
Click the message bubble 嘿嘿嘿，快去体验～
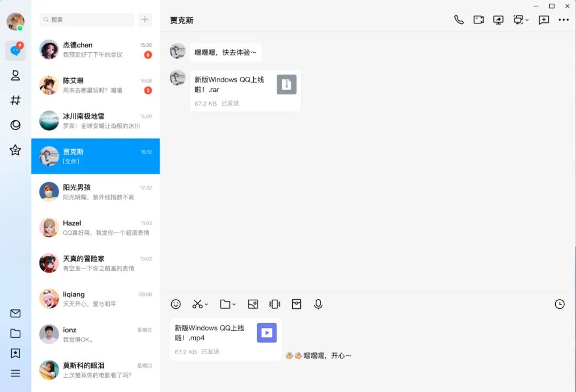226,53
